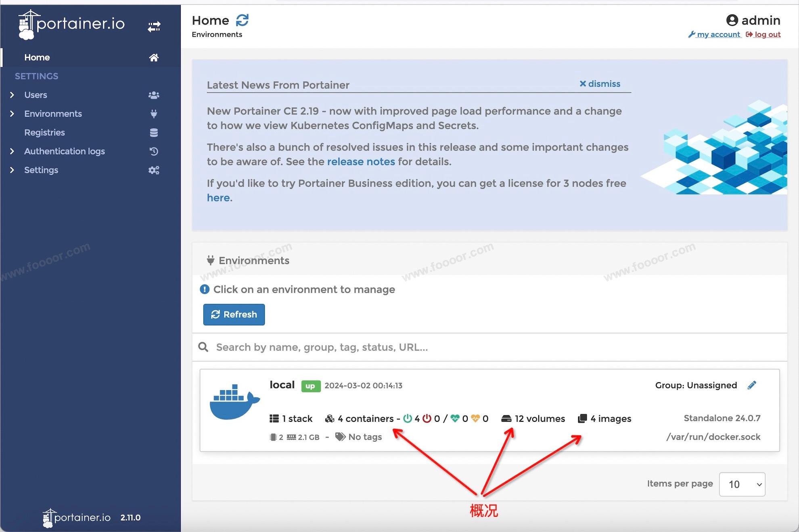Edit local environment with pencil icon
The width and height of the screenshot is (799, 532).
(751, 385)
